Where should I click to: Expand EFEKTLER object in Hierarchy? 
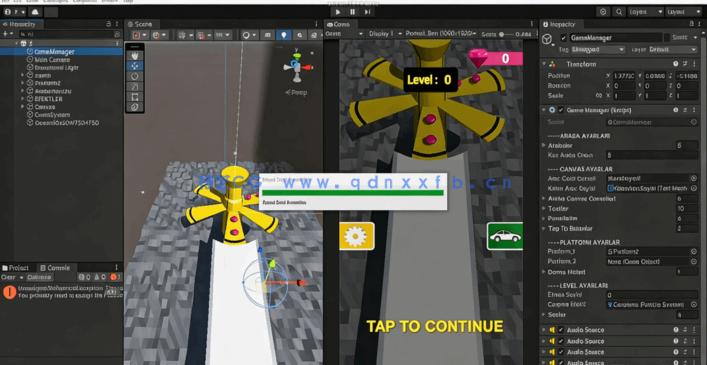pos(23,99)
